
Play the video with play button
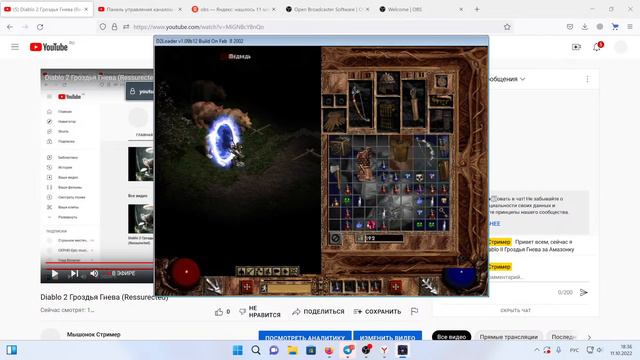click(x=55, y=273)
